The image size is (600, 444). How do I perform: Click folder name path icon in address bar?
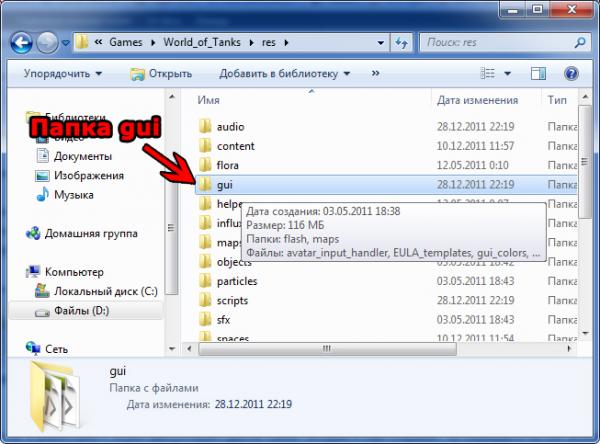(x=82, y=42)
